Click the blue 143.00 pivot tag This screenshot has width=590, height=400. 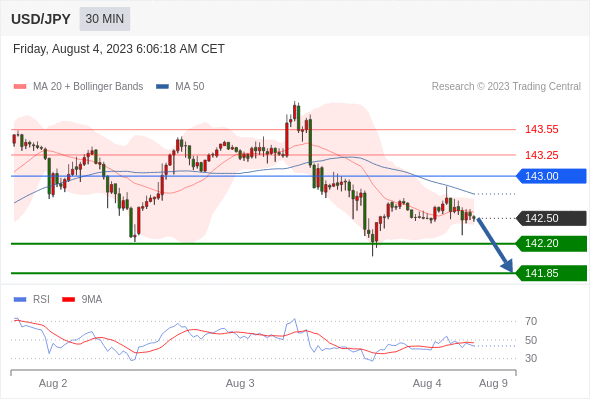[551, 176]
